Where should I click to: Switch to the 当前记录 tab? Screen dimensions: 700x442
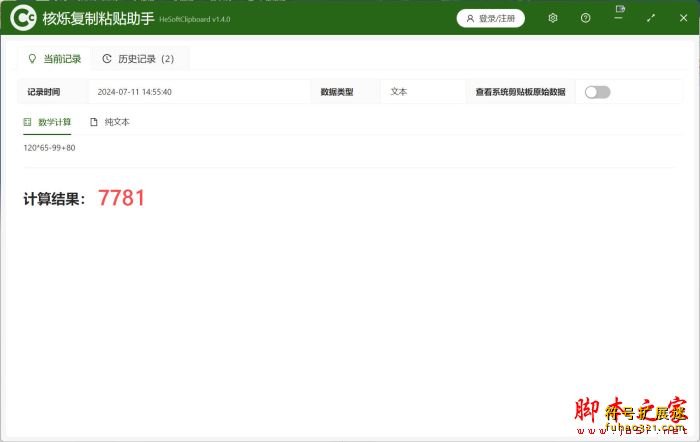pyautogui.click(x=55, y=59)
